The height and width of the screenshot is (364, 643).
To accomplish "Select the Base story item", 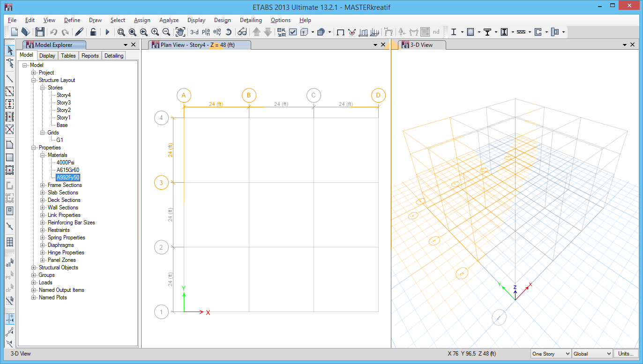I will (x=62, y=125).
